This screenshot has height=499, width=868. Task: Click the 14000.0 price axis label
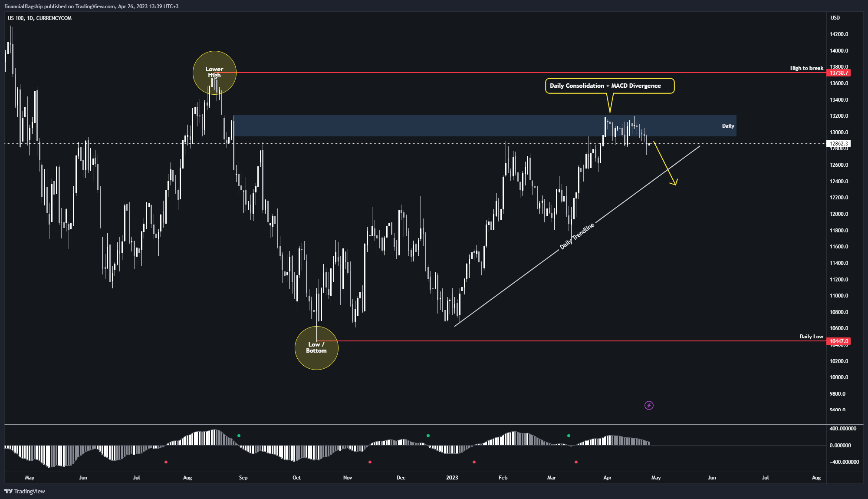click(839, 51)
